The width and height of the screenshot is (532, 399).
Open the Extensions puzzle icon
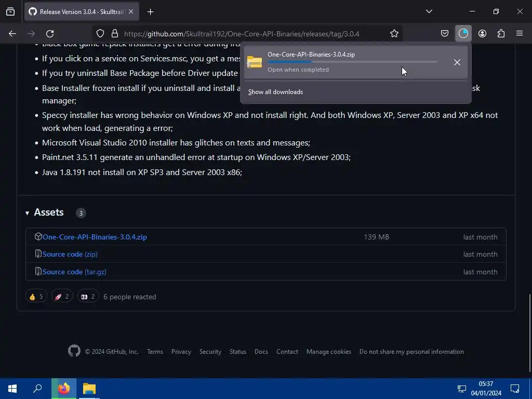coord(501,34)
